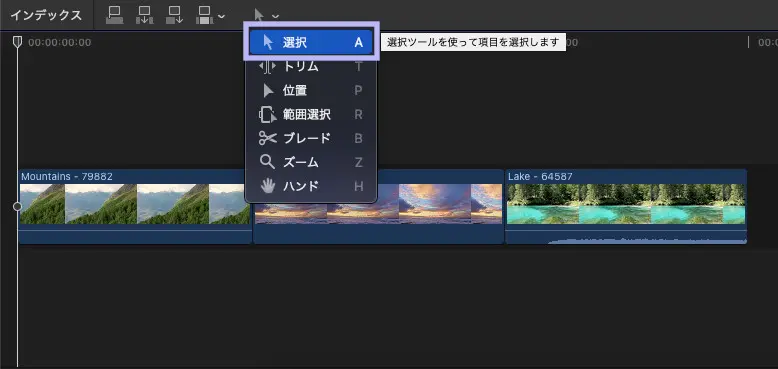Viewport: 778px width, 369px height.
Task: Select the Mountains - 79882 clip
Action: [x=135, y=207]
